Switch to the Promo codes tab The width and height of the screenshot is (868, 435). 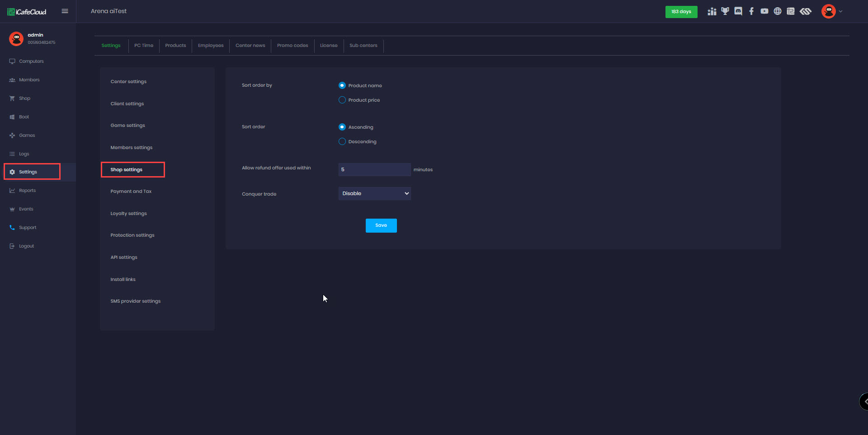coord(292,46)
